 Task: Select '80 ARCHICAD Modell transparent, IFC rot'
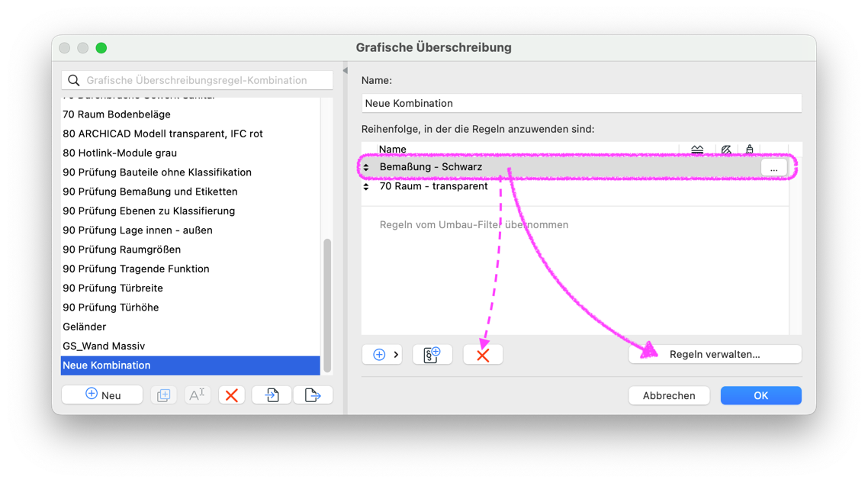(x=190, y=134)
